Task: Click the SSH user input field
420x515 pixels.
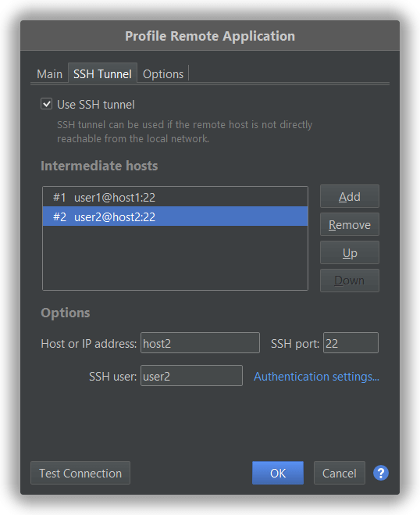Action: coord(191,376)
